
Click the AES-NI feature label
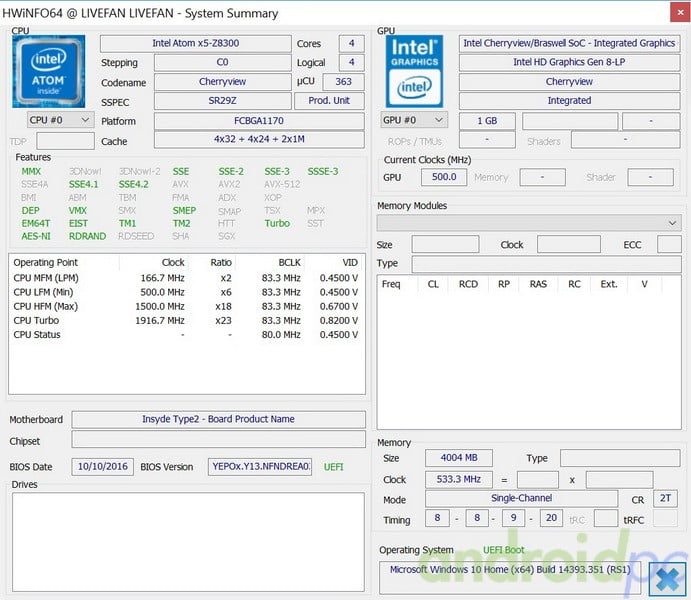36,236
